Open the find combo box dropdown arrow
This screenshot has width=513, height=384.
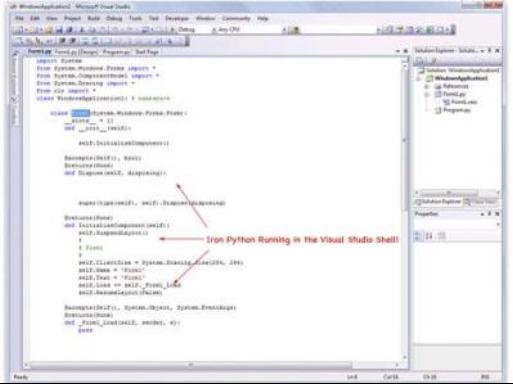pyautogui.click(x=378, y=30)
